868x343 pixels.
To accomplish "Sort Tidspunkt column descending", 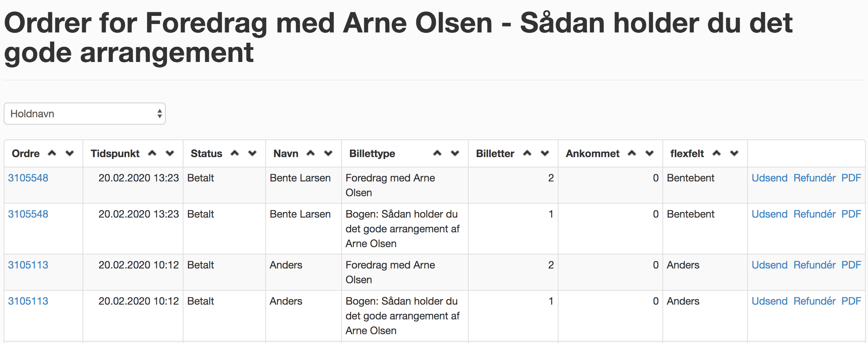I will (170, 153).
